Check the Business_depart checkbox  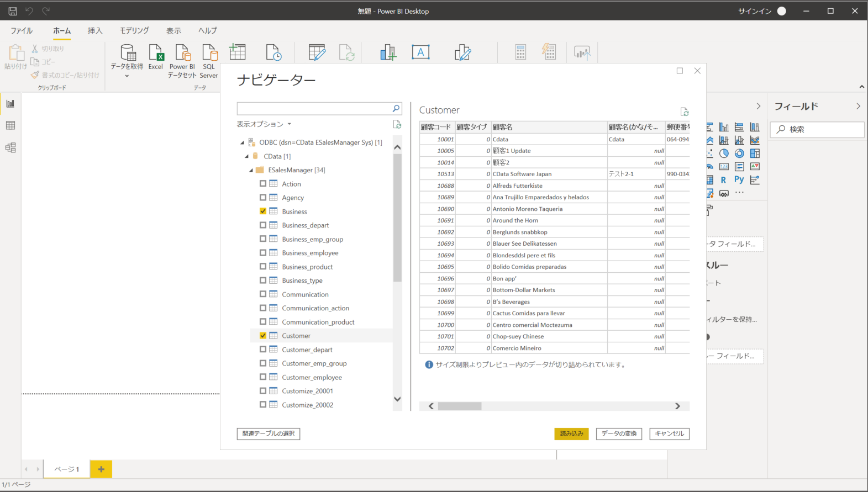263,225
